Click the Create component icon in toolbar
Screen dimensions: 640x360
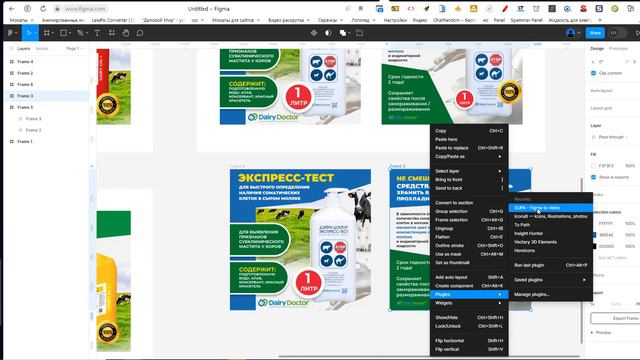coord(313,33)
